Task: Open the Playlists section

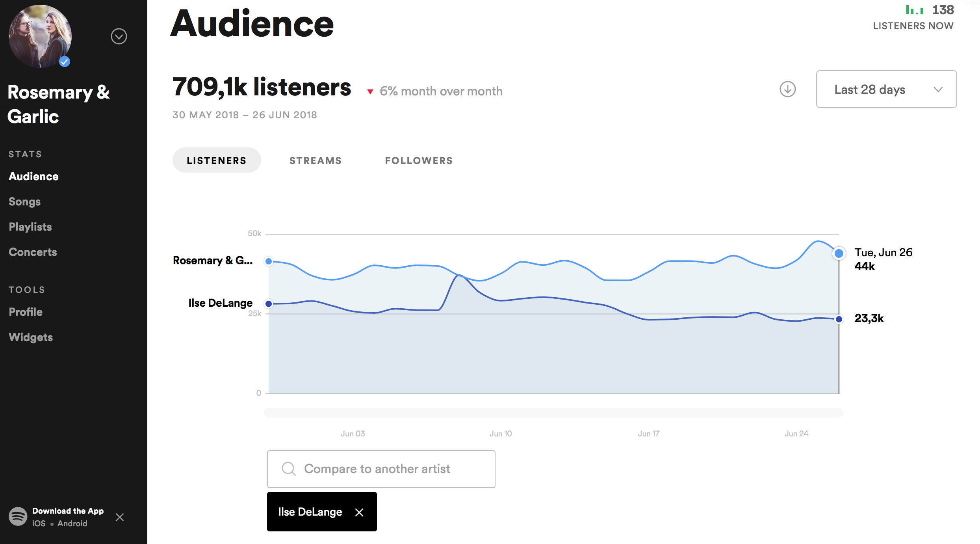Action: [30, 227]
